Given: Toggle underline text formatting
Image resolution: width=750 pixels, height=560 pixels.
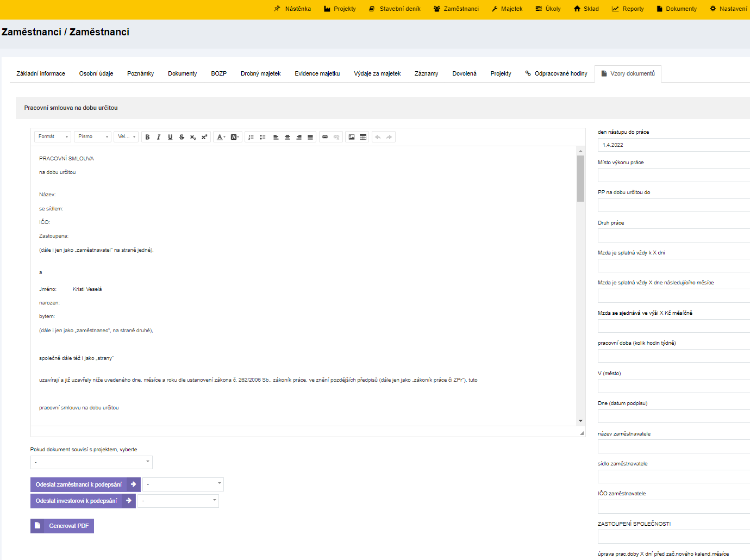Looking at the screenshot, I should pyautogui.click(x=170, y=137).
